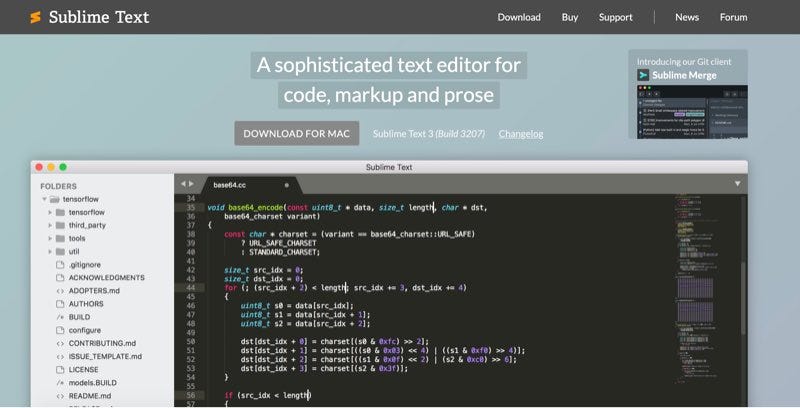Screen dimensions: 800x408
Task: Click the util folder icon
Action: pos(60,252)
